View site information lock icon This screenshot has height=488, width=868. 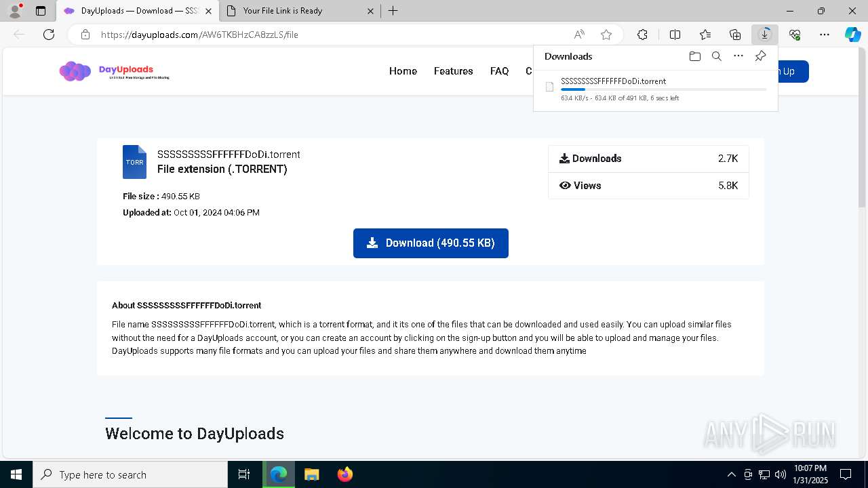click(85, 35)
